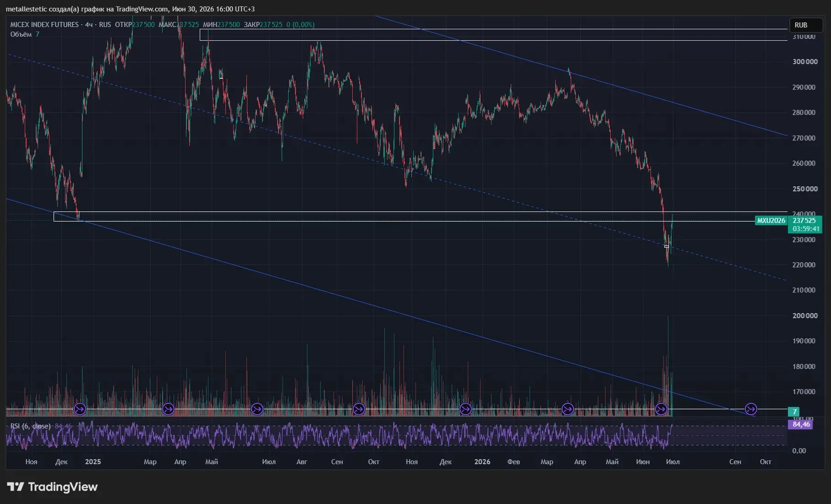Click the 2026 year label on time axis
This screenshot has height=504, width=831.
482,462
